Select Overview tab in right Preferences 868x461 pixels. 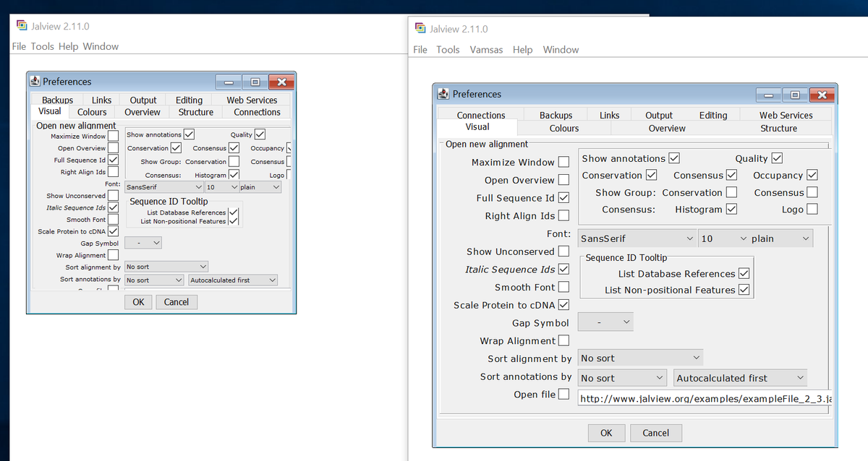coord(666,128)
